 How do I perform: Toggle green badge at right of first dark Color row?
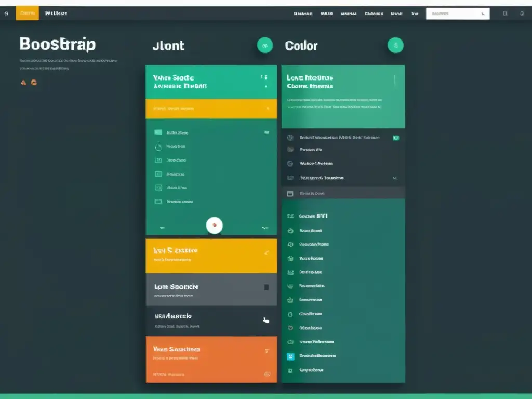click(x=395, y=138)
